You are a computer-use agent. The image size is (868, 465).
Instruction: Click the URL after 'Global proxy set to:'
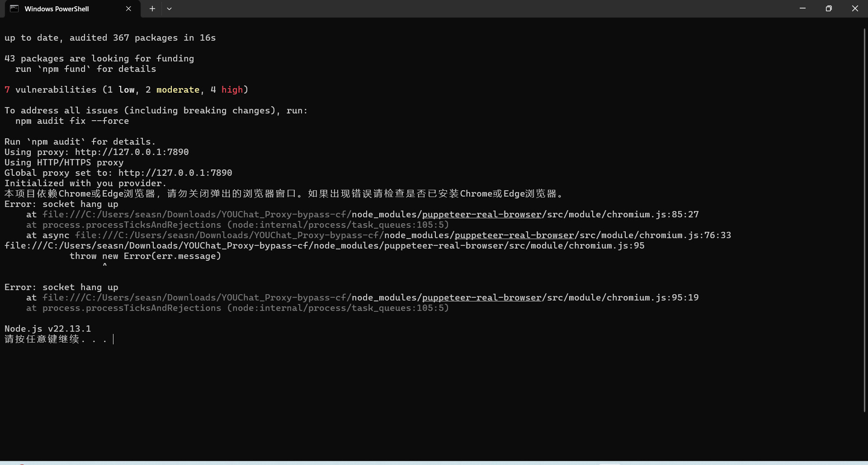point(175,173)
